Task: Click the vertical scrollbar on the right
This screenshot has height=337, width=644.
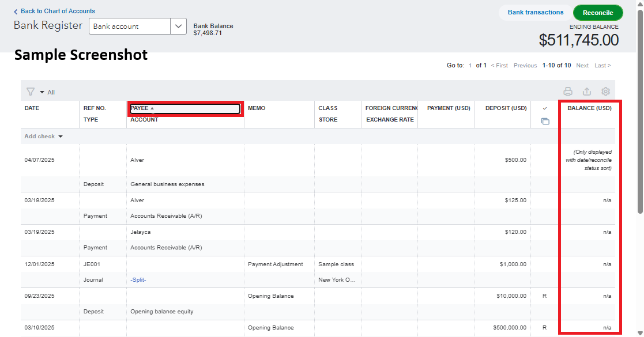Action: pyautogui.click(x=640, y=115)
